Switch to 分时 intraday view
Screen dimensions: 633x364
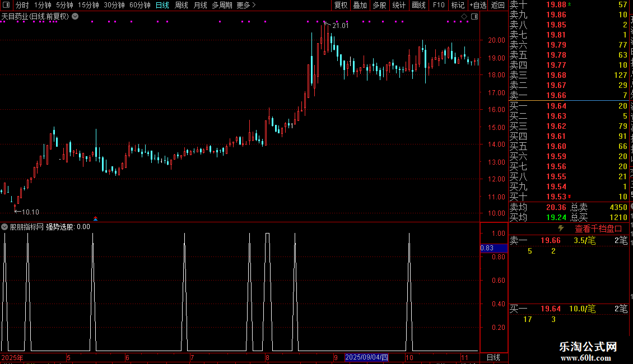click(x=22, y=5)
